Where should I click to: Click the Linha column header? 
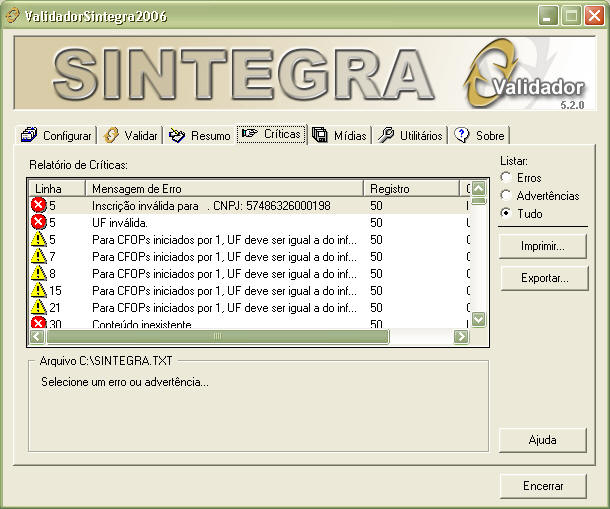(x=57, y=189)
